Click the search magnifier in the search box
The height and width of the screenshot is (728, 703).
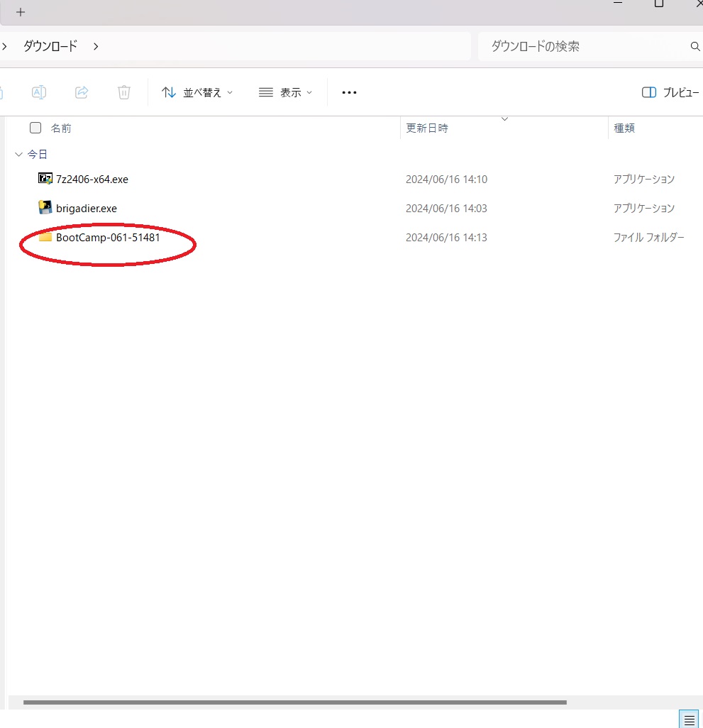point(694,46)
